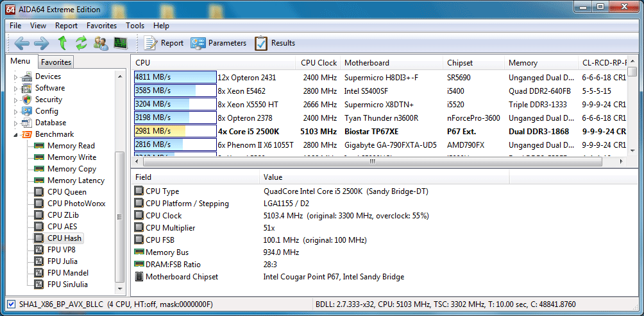Click the orange Benchmark icon

(27, 134)
